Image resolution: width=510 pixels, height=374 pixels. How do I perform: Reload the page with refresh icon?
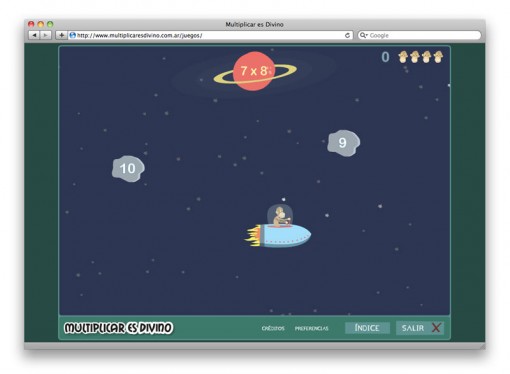point(347,35)
